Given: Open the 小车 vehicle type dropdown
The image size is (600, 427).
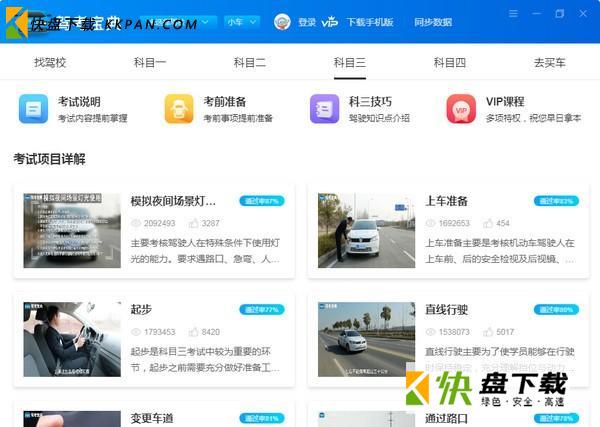Looking at the screenshot, I should pyautogui.click(x=241, y=22).
